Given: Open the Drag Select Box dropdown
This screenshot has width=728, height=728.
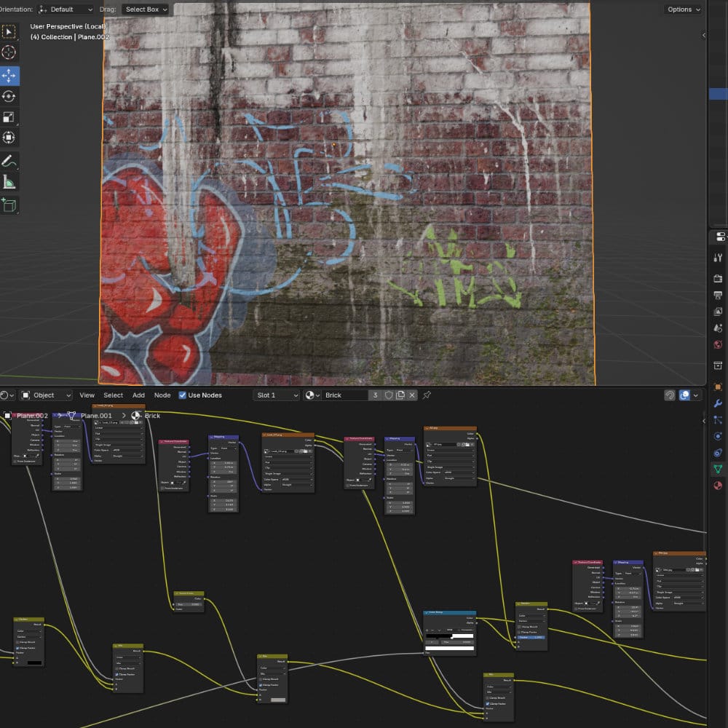Looking at the screenshot, I should [x=146, y=9].
